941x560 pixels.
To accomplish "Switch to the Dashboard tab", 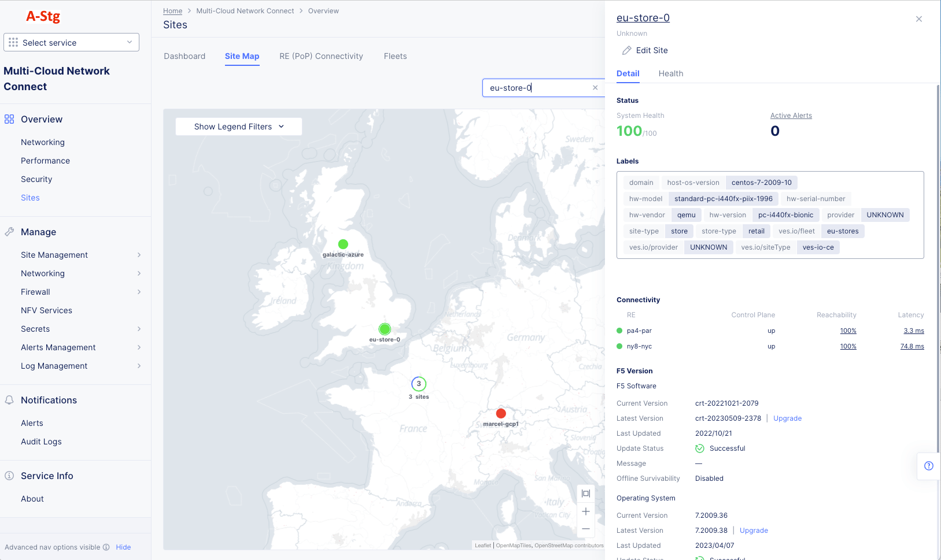I will [184, 56].
